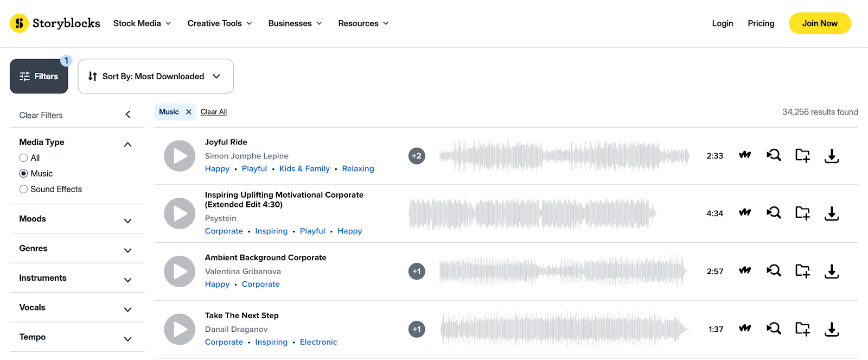Click the Maker icon on Joyful Ride
This screenshot has width=868, height=360.
click(x=745, y=155)
